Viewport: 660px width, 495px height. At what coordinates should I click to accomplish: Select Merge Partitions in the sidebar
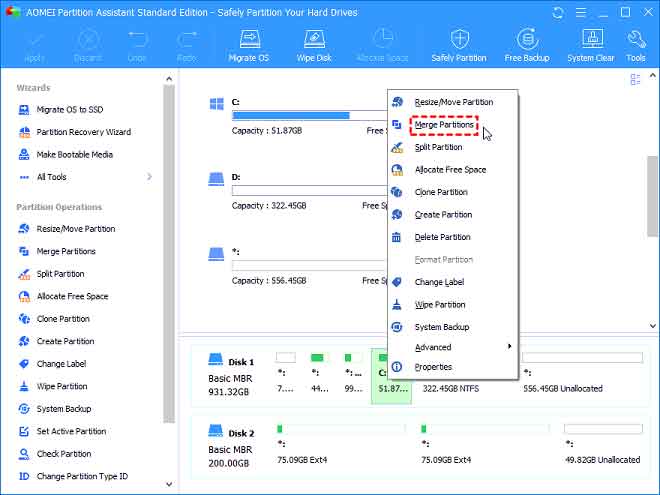pyautogui.click(x=57, y=251)
